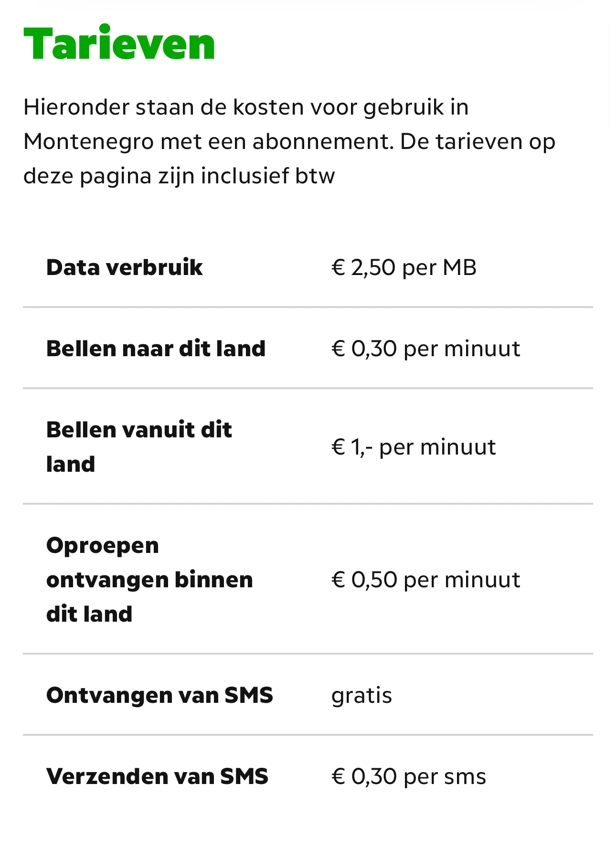The image size is (616, 848).
Task: Select the Data verbruik row label
Action: tap(125, 267)
